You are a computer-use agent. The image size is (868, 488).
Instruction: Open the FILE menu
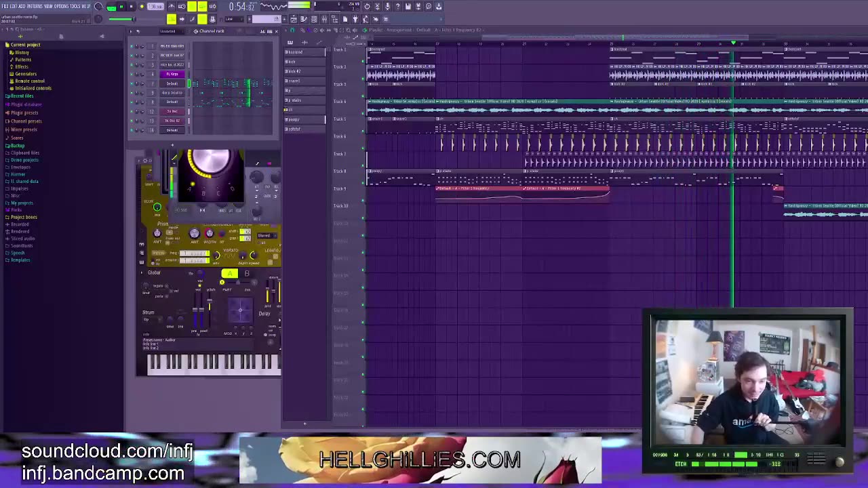coord(5,6)
